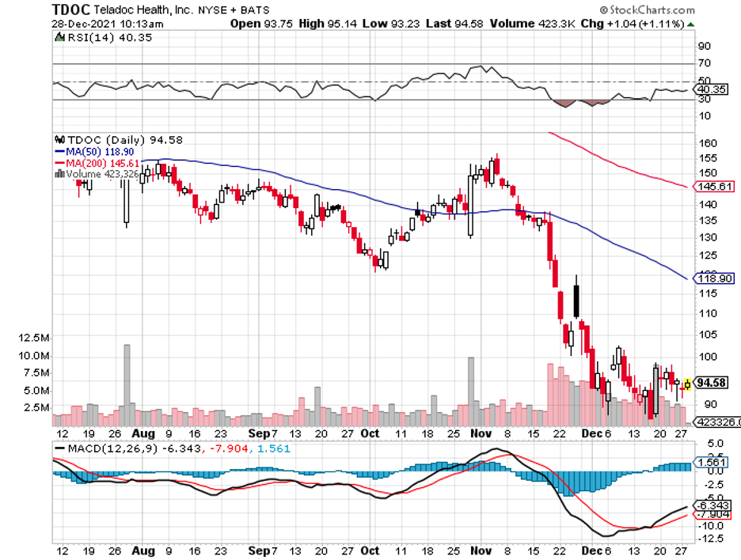Click the green up-triangle after the Chg value
This screenshot has width=741, height=560.
[x=690, y=24]
